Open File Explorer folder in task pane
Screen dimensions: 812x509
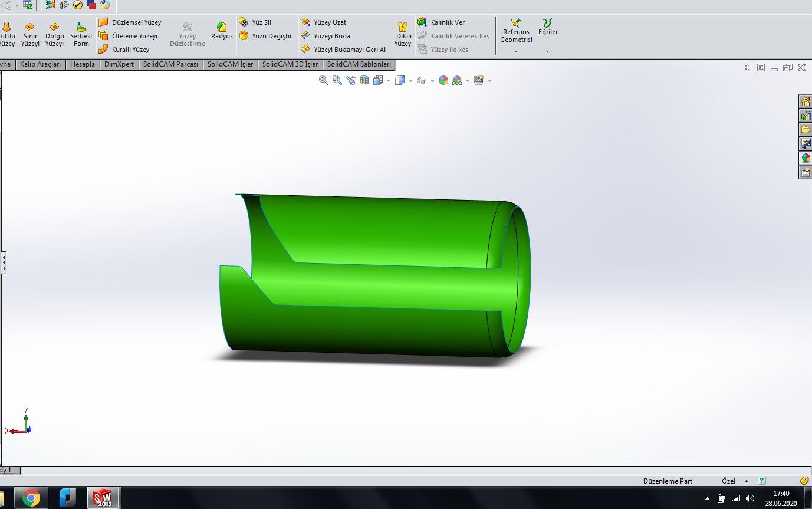point(806,130)
